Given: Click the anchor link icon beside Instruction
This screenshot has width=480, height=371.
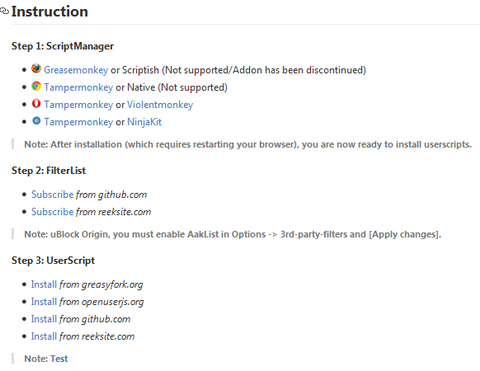Looking at the screenshot, I should pos(4,11).
